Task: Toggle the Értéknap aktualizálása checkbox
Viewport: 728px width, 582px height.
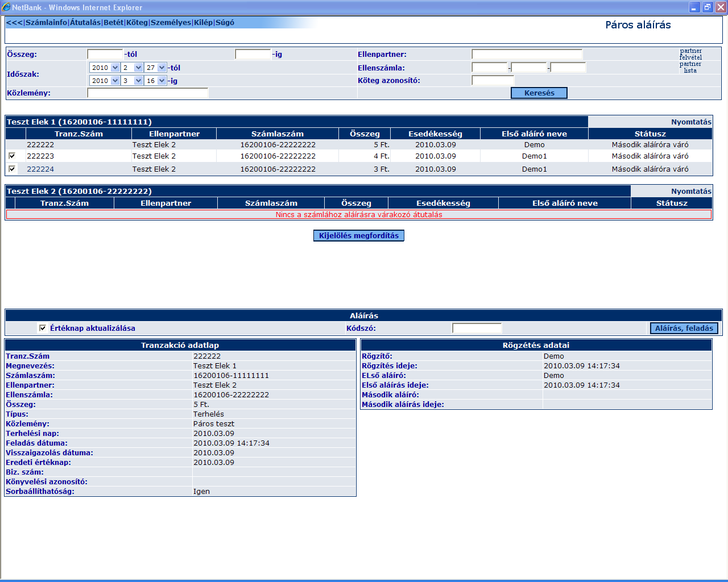Action: click(x=43, y=328)
